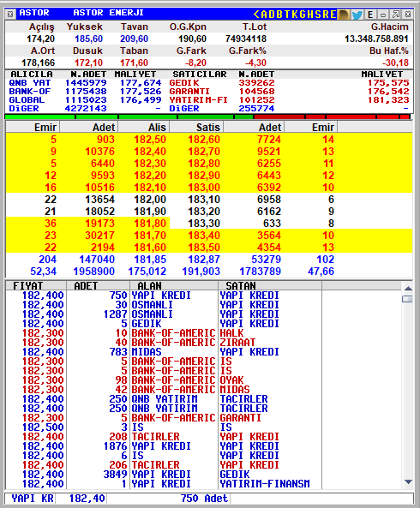Click seller YATIRIM-FI in broker summary
420x508 pixels.
click(198, 99)
